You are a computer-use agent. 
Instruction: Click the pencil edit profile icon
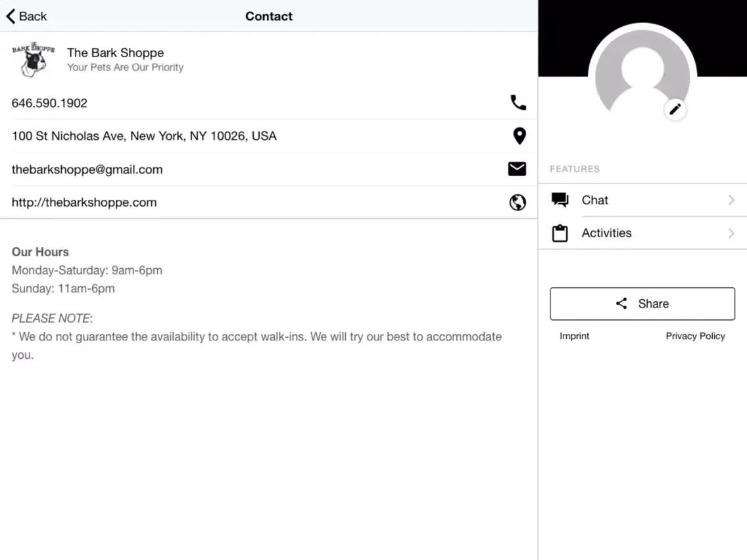[675, 109]
